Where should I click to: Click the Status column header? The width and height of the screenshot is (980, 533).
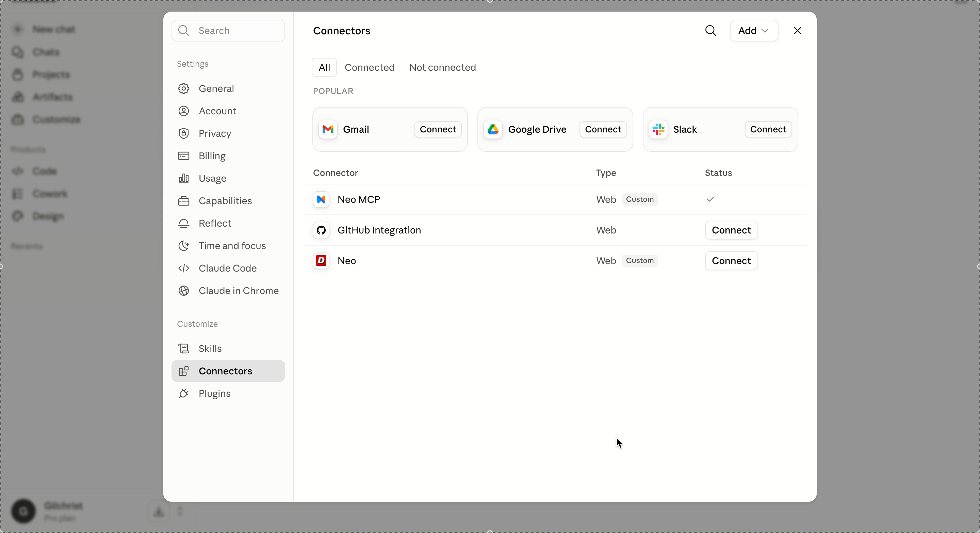[718, 173]
